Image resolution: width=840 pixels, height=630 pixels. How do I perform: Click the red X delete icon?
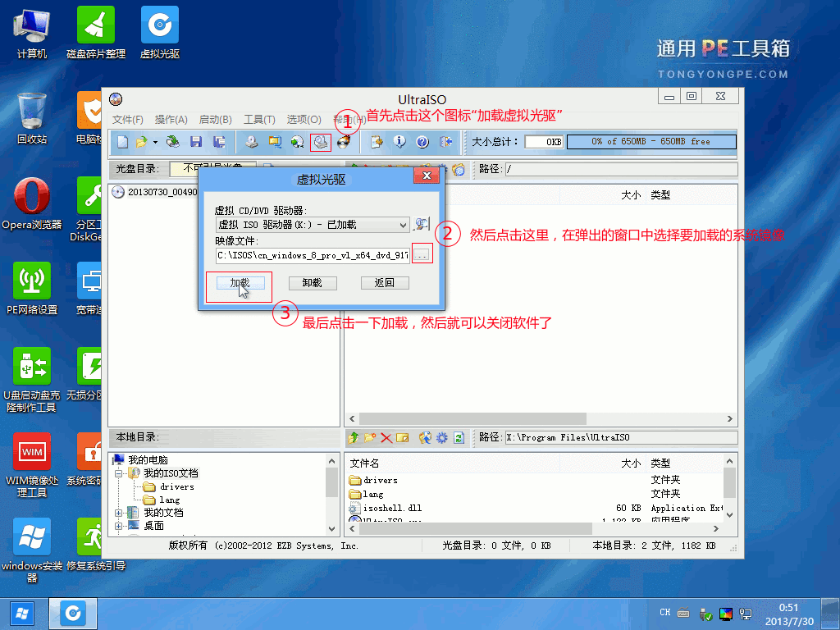[x=386, y=438]
